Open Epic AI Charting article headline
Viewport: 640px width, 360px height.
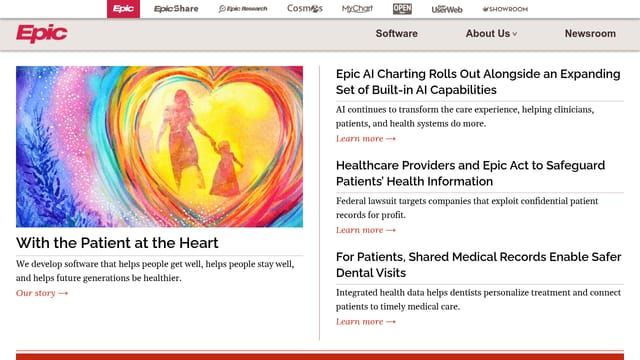[x=478, y=82]
